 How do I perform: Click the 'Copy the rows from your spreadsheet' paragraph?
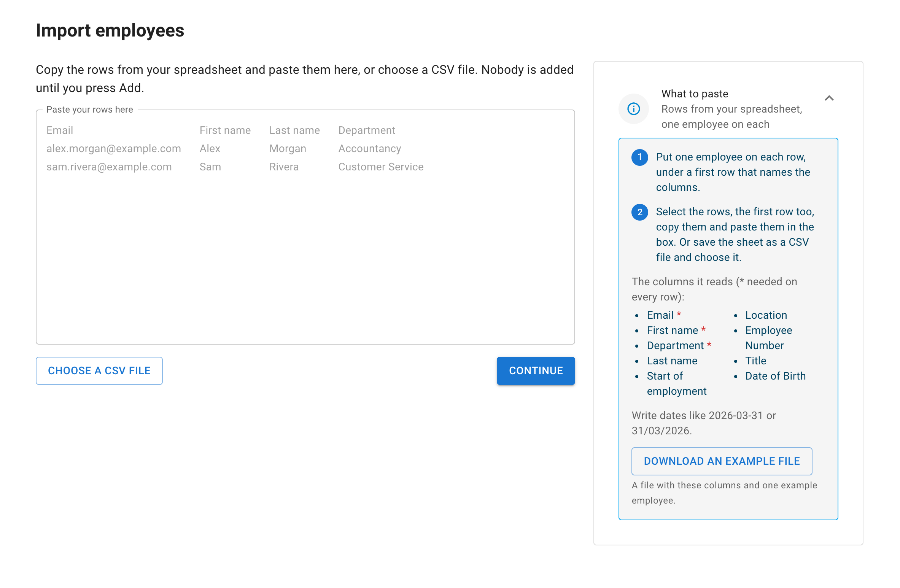[x=305, y=79]
